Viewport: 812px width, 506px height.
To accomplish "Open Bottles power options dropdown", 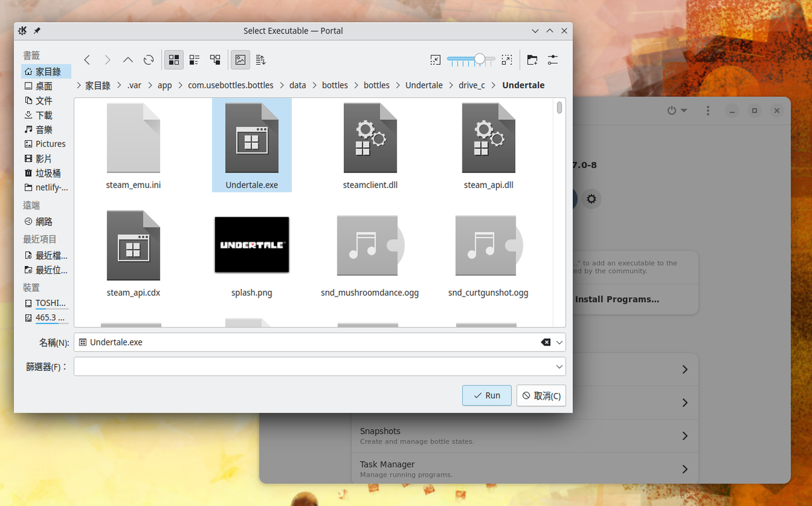I will [677, 110].
